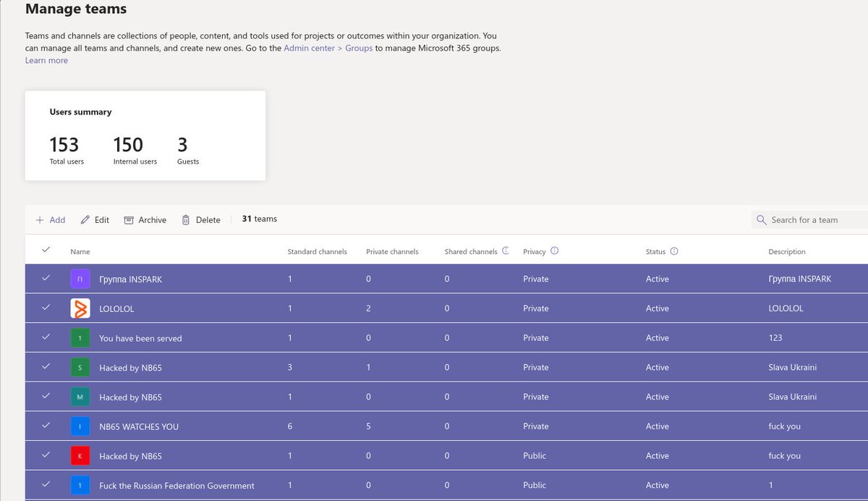Viewport: 868px width, 501px height.
Task: Open info icon next to Status header
Action: (x=674, y=251)
